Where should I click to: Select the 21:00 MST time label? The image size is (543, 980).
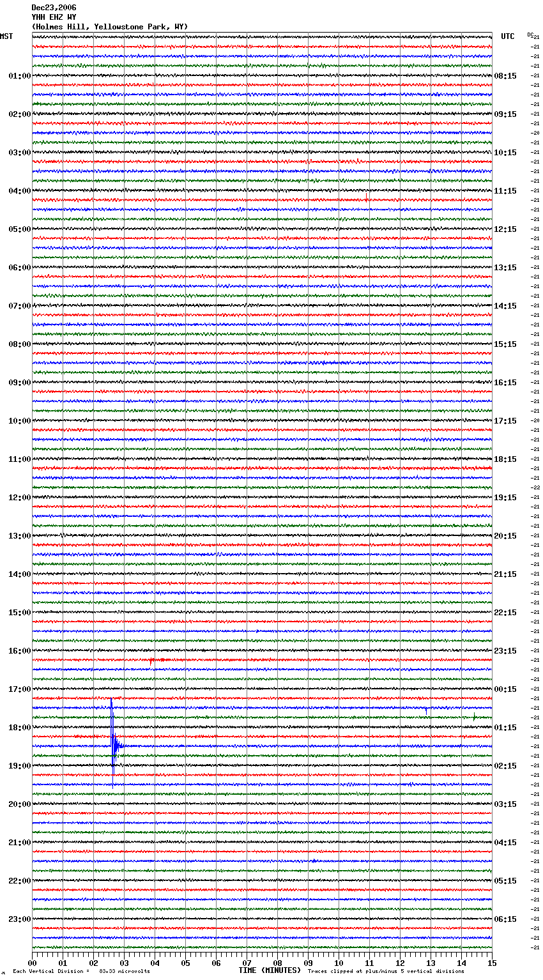19,843
